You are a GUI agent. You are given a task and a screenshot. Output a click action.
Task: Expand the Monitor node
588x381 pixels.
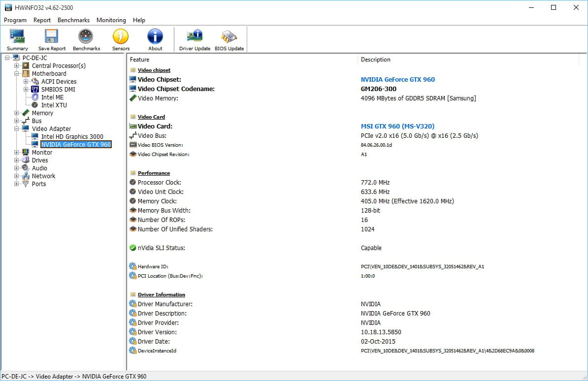[17, 152]
